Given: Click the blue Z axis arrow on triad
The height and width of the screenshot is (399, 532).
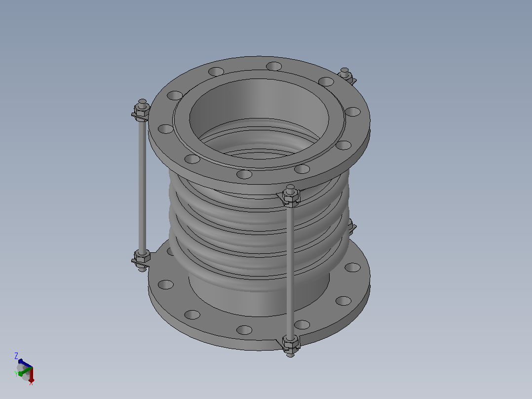Looking at the screenshot, I should click(x=25, y=363).
